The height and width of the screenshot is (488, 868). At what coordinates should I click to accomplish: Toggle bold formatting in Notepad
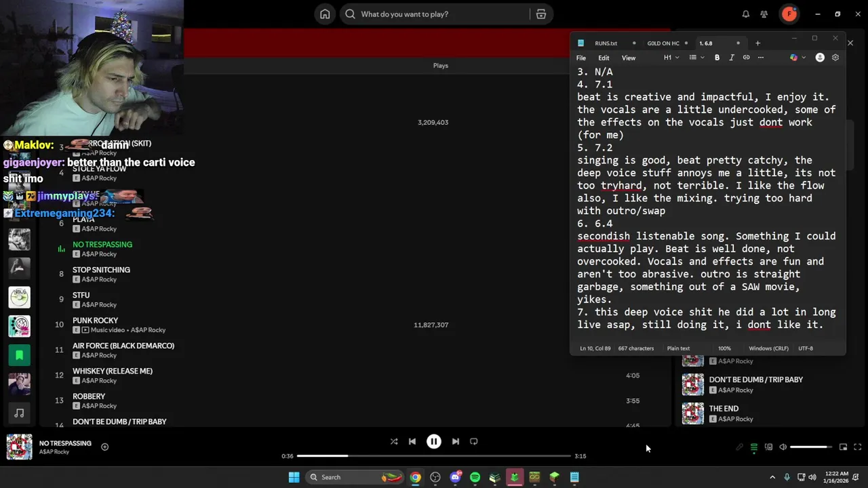tap(717, 58)
